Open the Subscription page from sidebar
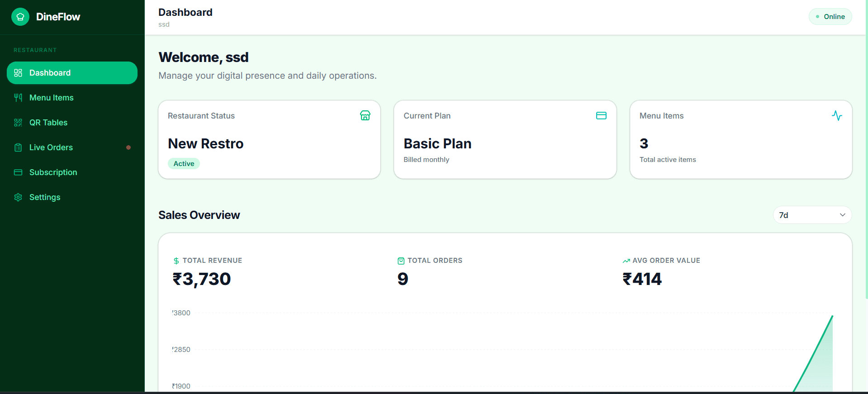This screenshot has width=868, height=394. [53, 172]
